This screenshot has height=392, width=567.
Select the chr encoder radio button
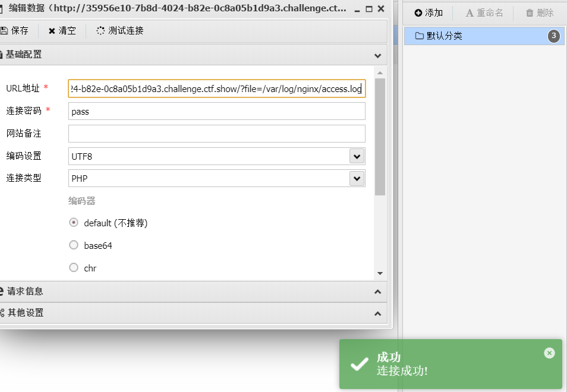pyautogui.click(x=74, y=267)
